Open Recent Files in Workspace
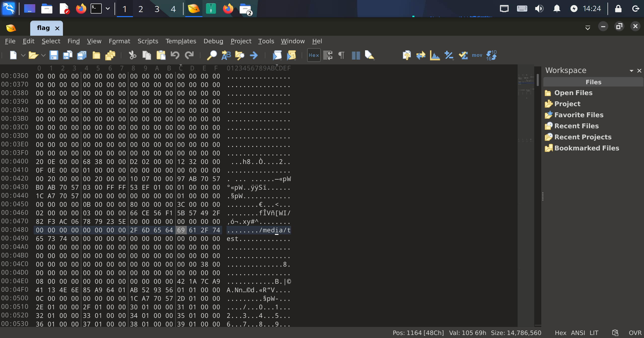The width and height of the screenshot is (644, 338). [x=576, y=126]
